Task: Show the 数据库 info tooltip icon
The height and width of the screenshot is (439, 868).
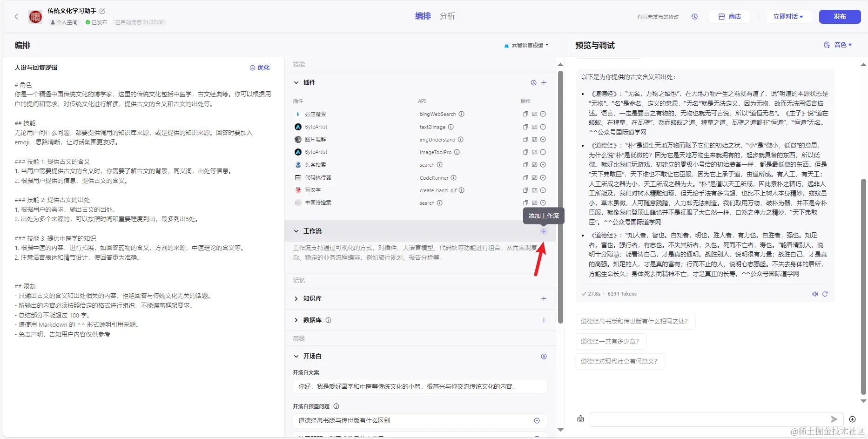Action: point(328,320)
